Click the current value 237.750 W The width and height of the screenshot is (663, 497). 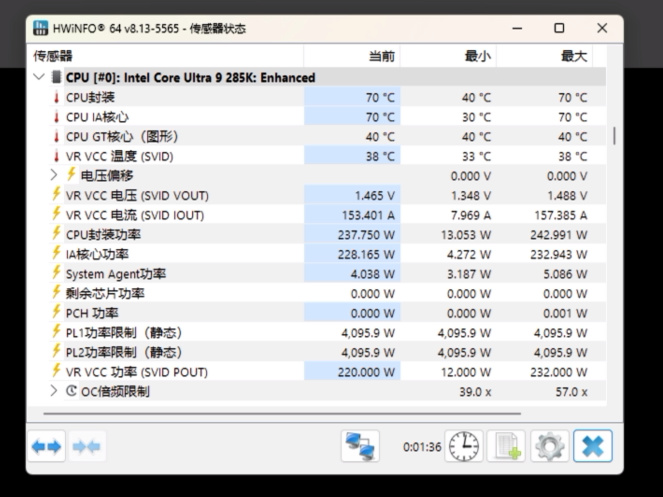click(366, 235)
